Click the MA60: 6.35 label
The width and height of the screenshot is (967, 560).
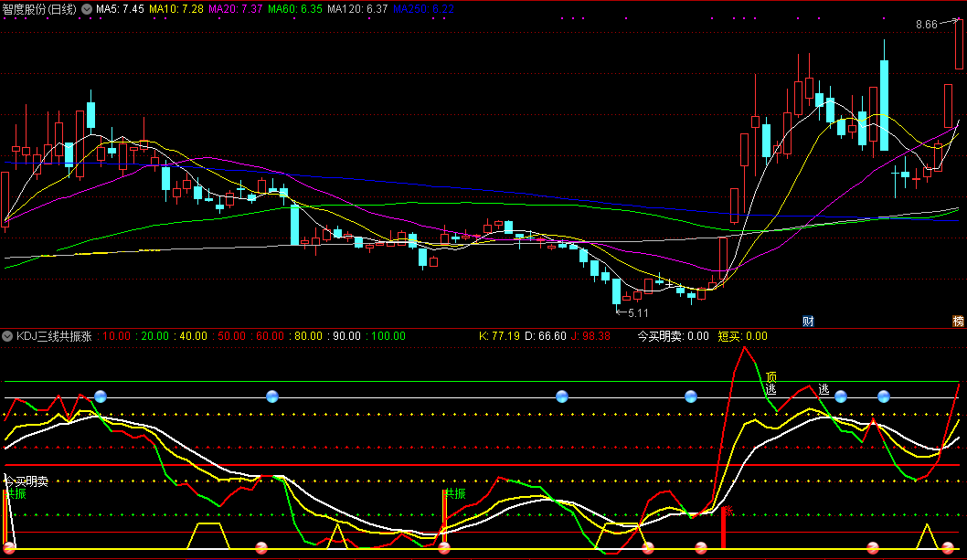[x=295, y=9]
